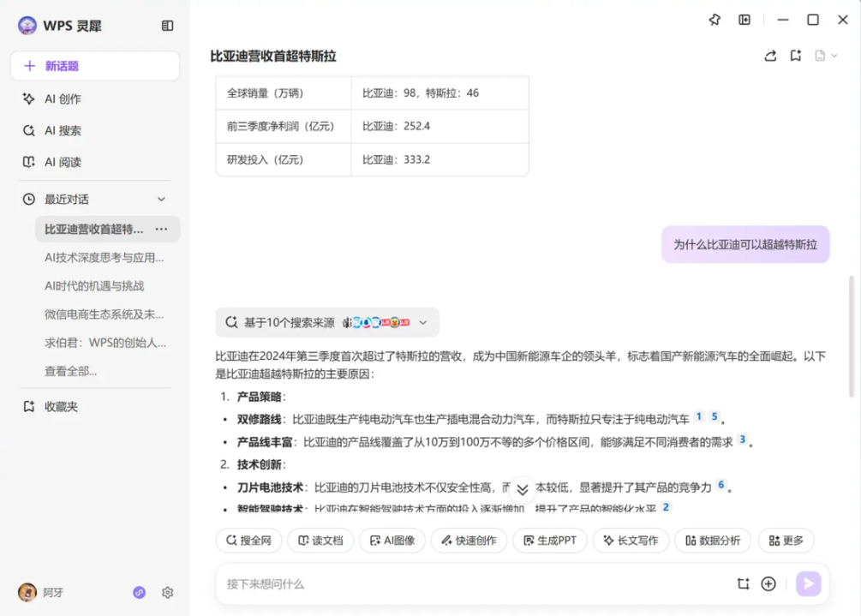Start a 新话题 new topic
861x616 pixels.
pos(95,66)
